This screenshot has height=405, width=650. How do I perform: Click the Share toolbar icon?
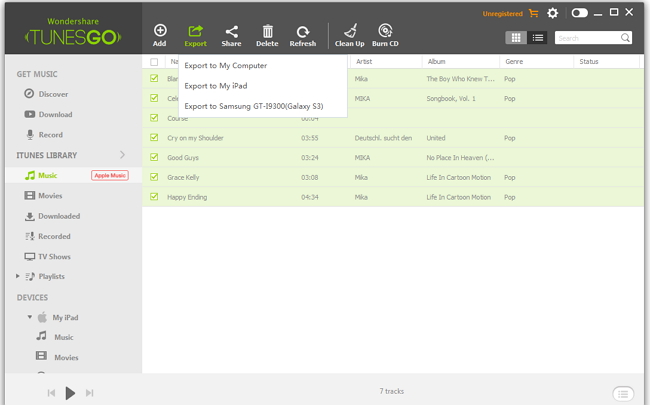pyautogui.click(x=231, y=35)
